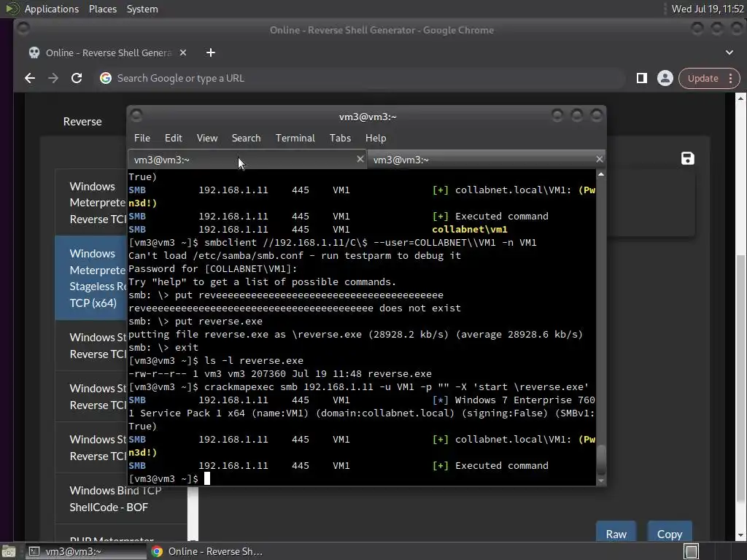
Task: Open a new Chrome tab
Action: [211, 52]
